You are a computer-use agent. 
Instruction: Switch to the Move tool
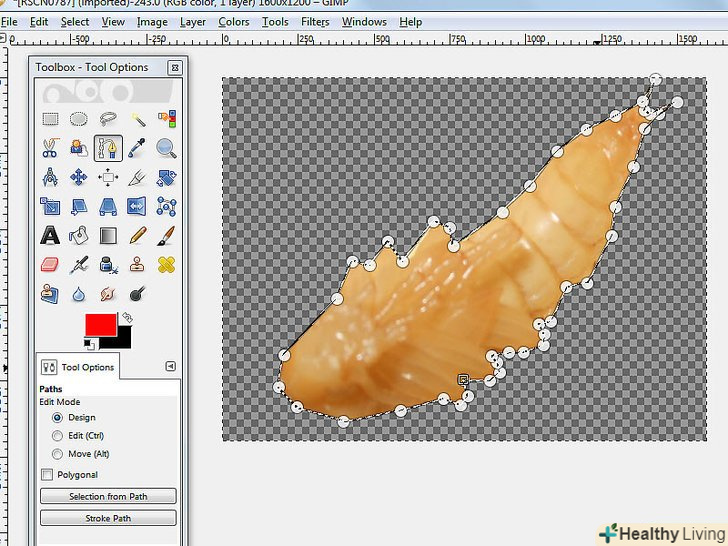coord(79,178)
